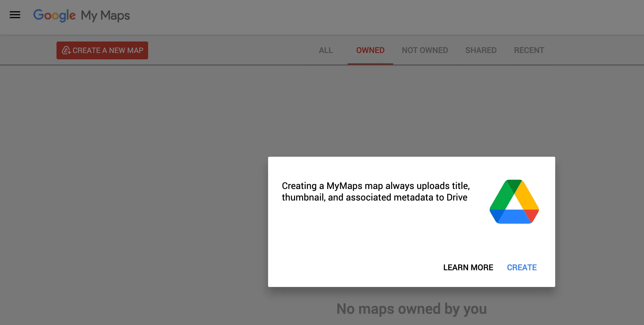Click the dialog text about Drive uploads
The image size is (644, 325).
[376, 192]
